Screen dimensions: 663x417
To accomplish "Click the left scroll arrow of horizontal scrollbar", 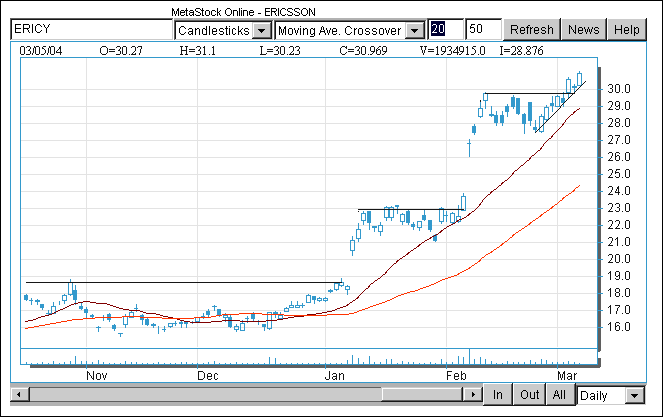I will [19, 395].
